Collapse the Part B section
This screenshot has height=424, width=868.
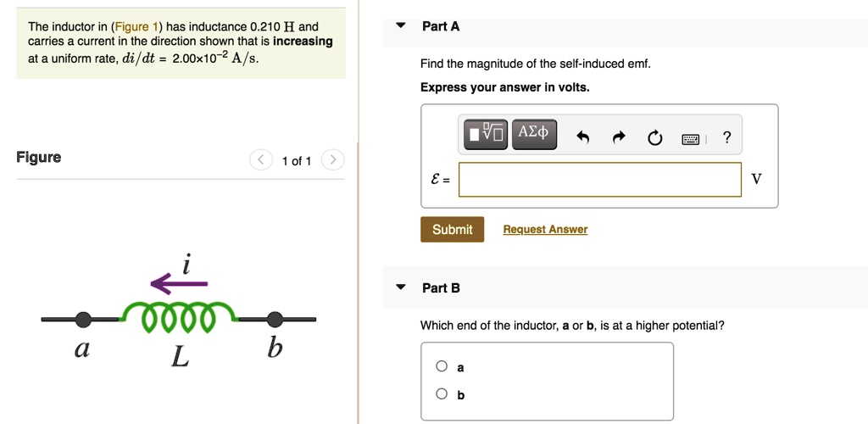401,287
